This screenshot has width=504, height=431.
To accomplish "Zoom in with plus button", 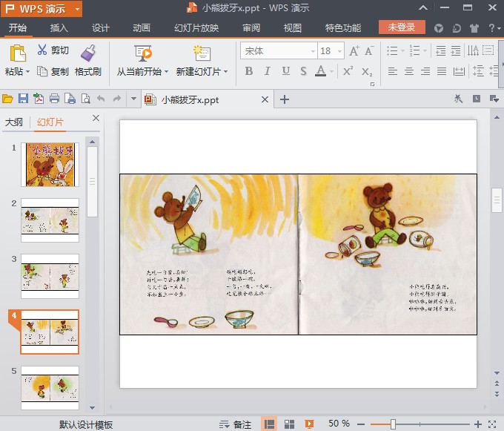I will (478, 424).
